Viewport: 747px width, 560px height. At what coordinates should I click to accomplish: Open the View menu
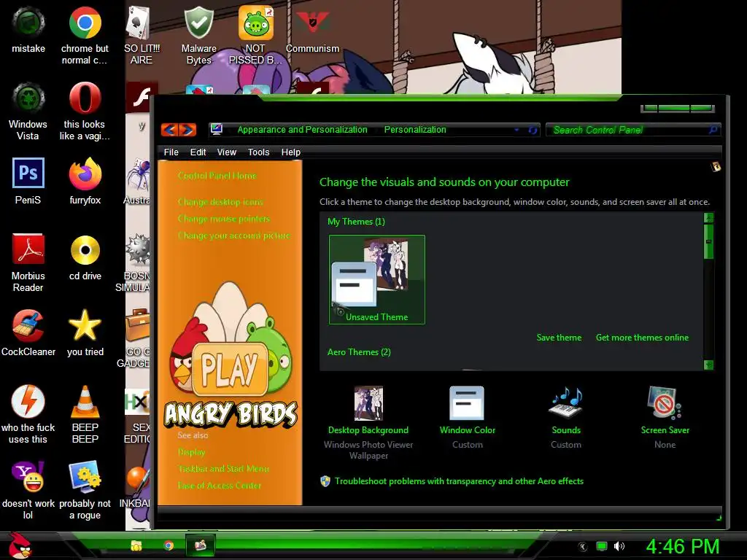(x=226, y=152)
